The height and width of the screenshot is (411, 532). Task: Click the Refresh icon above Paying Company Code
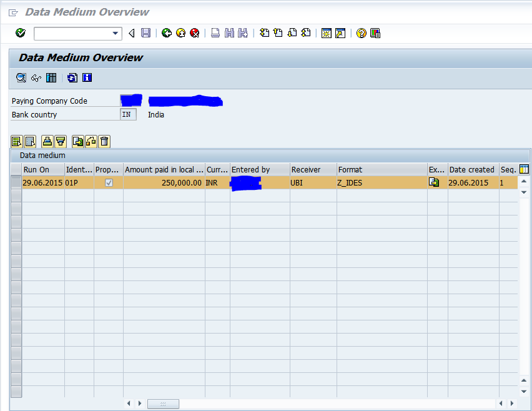click(72, 77)
